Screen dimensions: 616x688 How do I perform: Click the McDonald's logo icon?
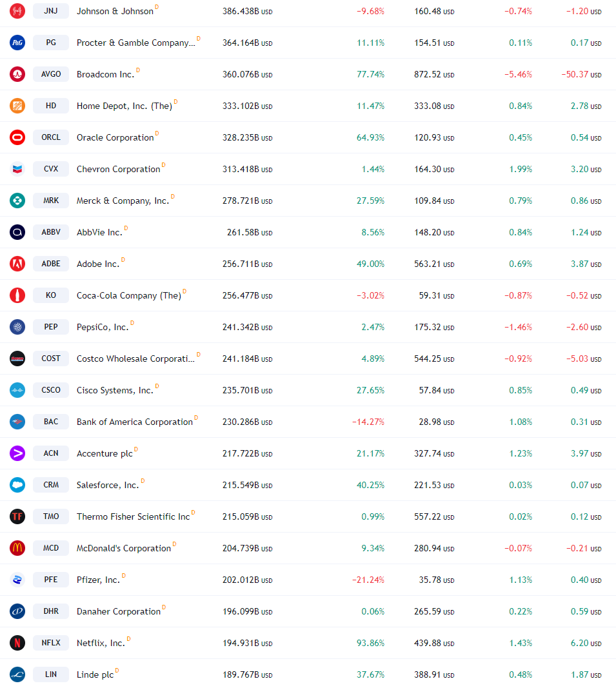point(17,548)
